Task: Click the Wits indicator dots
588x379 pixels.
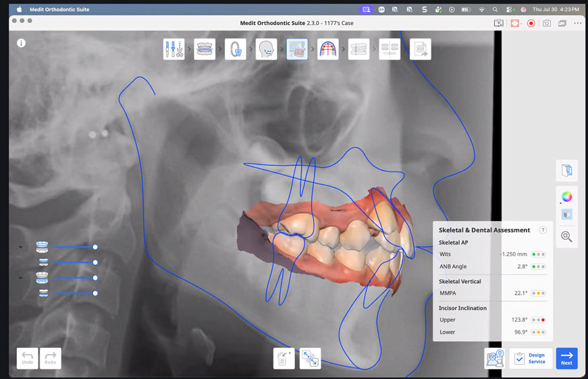Action: [538, 255]
